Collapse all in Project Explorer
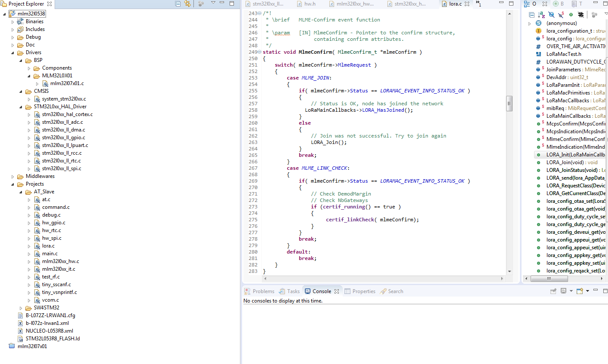 point(178,3)
